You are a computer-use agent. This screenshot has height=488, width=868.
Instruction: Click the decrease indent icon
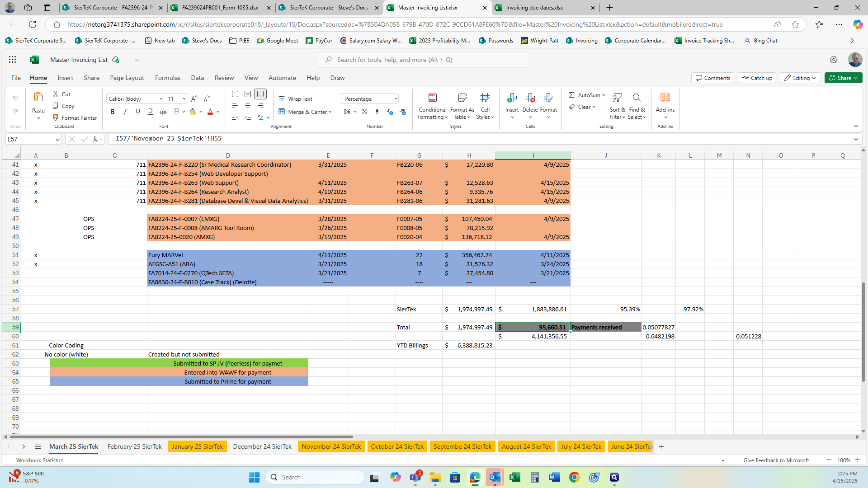click(x=235, y=117)
